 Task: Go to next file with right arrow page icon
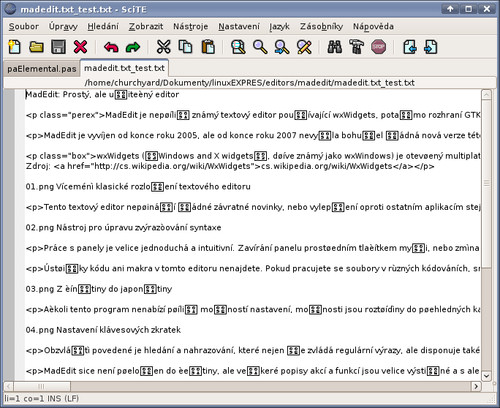point(431,47)
